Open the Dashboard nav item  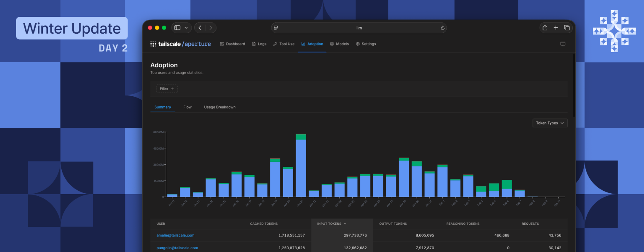(232, 44)
